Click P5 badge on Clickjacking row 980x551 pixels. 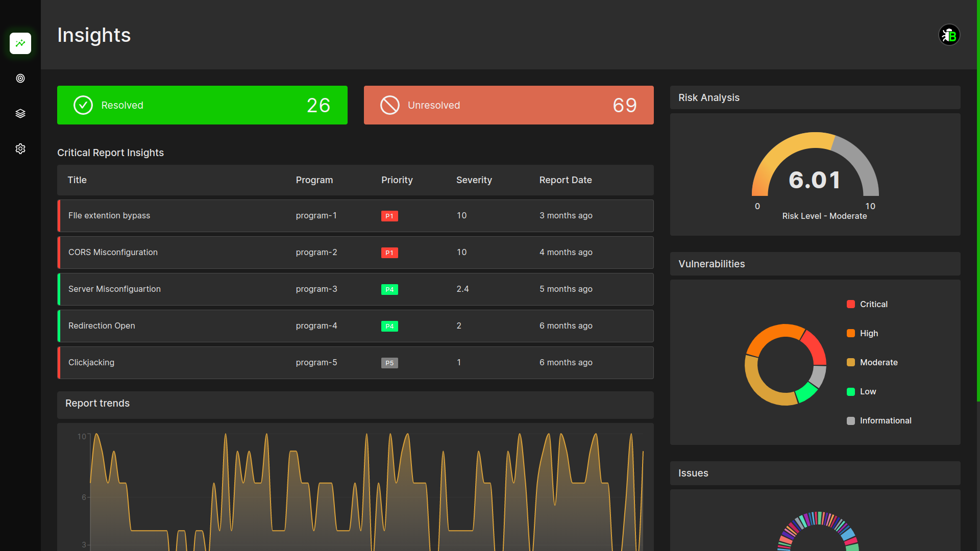389,363
